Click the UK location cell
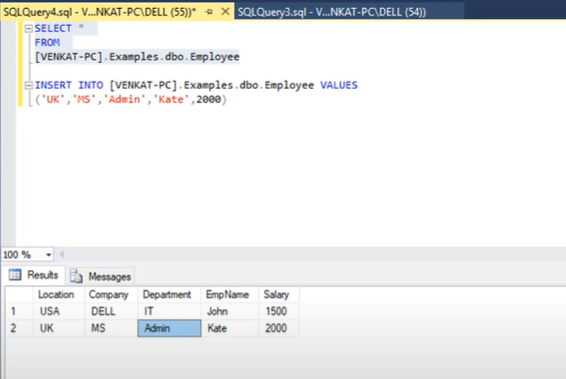This screenshot has height=379, width=566. (x=59, y=328)
